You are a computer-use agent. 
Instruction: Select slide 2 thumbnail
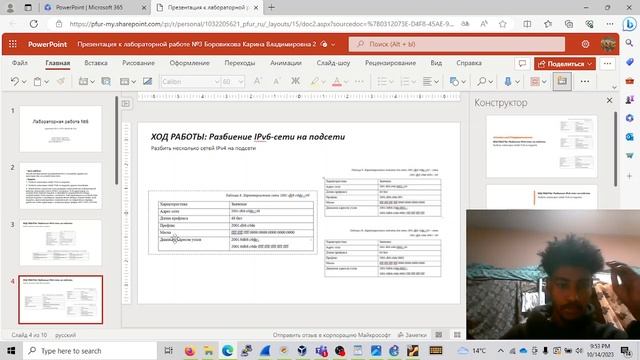60,186
